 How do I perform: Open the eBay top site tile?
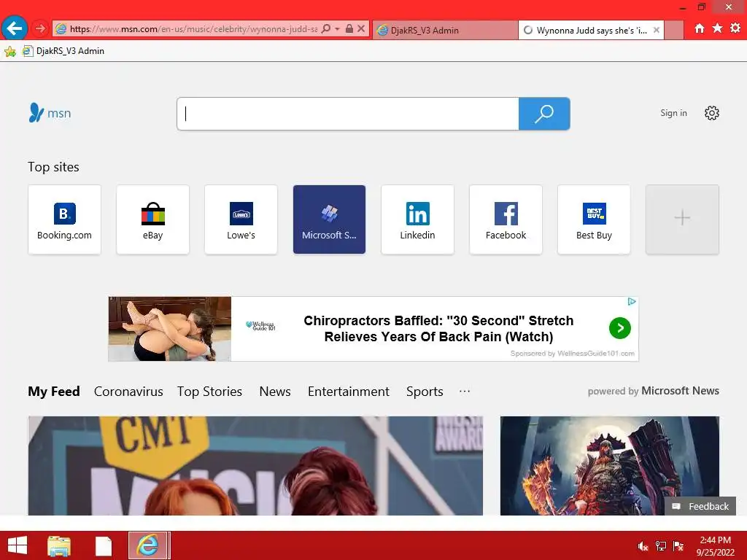pyautogui.click(x=153, y=219)
